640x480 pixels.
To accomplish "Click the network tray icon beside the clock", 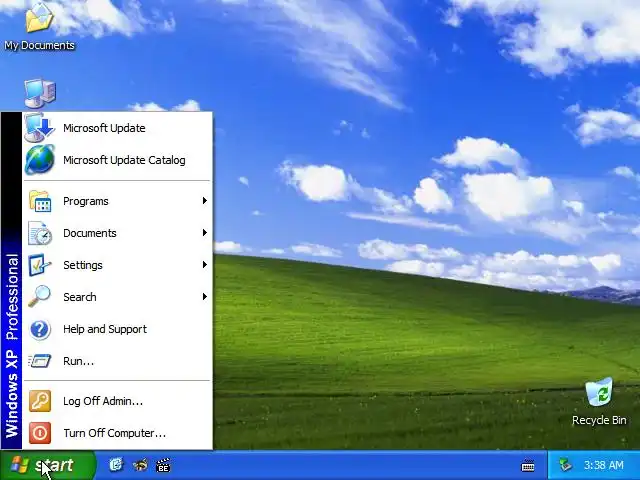I will pyautogui.click(x=566, y=465).
